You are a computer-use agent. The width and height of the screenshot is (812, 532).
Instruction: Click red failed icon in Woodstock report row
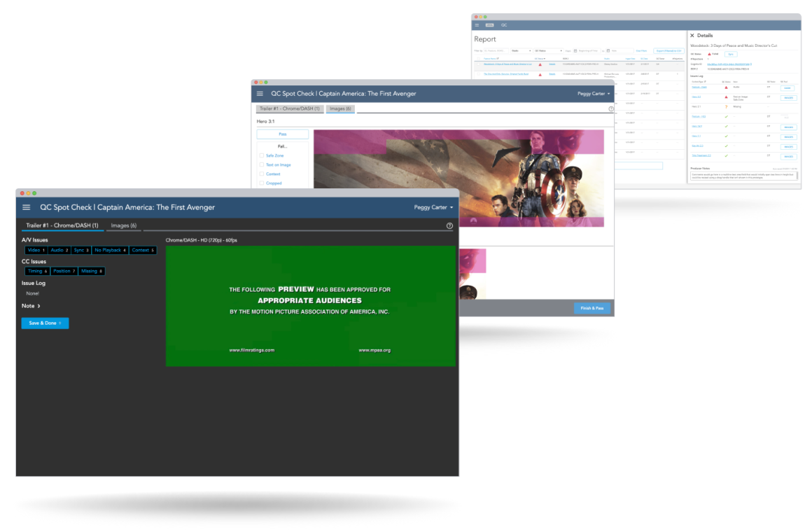coord(540,64)
